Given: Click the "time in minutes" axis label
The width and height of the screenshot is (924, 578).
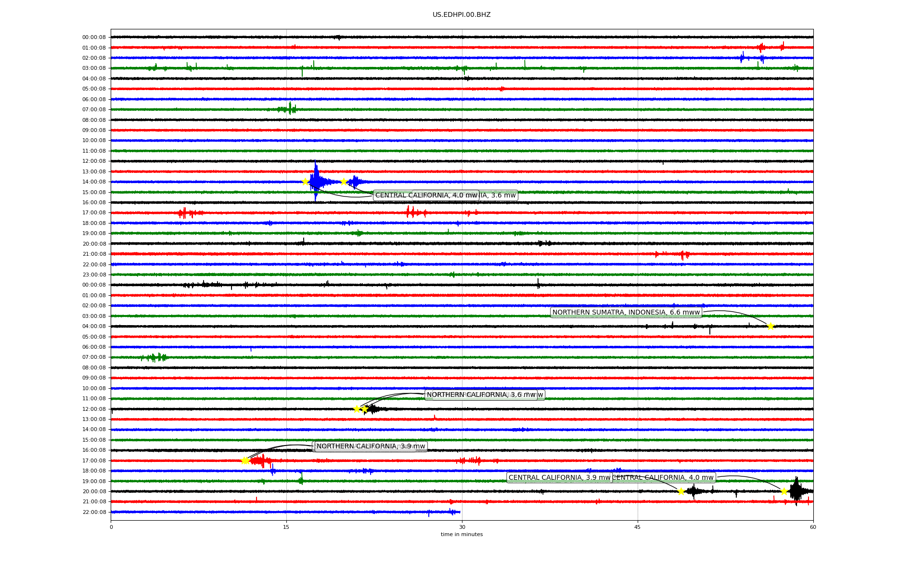Looking at the screenshot, I should click(462, 534).
